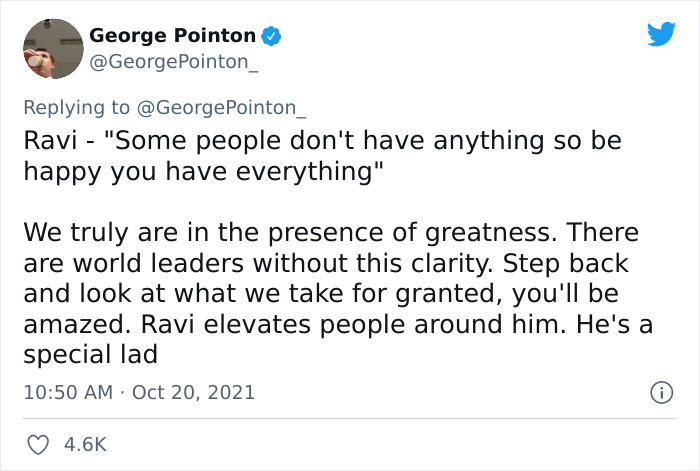Open George Pointon's profile picture
Viewport: 700px width, 471px height.
[51, 48]
